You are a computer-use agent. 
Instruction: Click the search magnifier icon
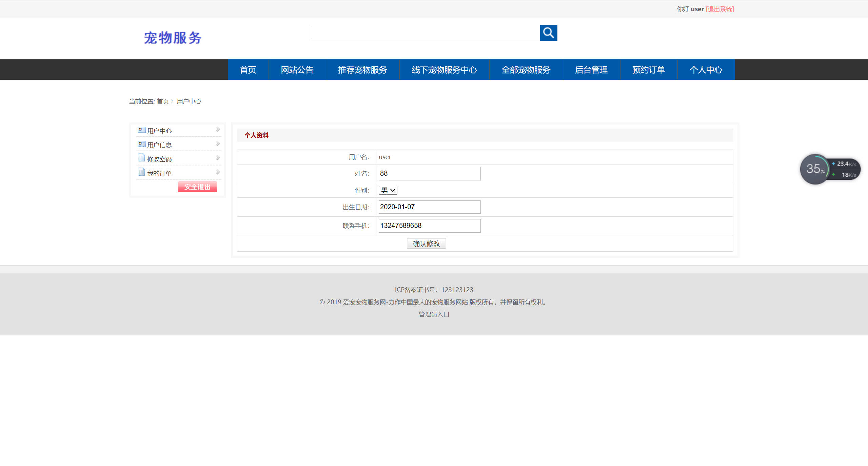548,33
